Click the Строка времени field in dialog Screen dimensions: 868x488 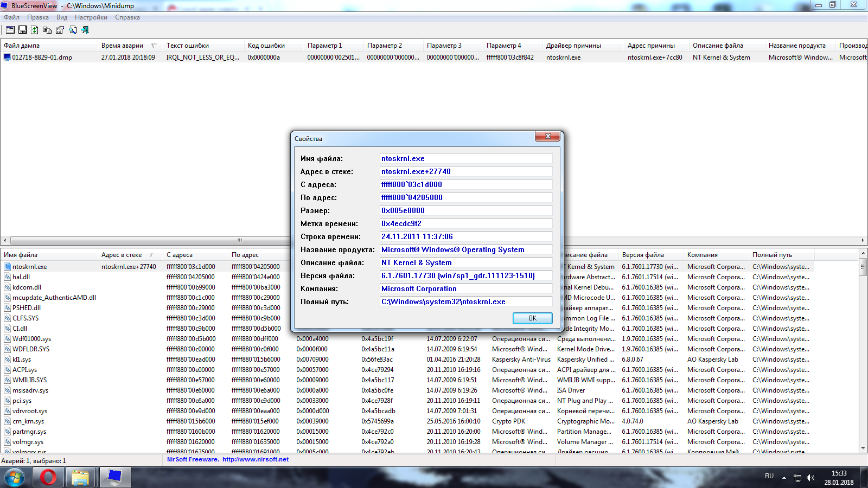coord(466,236)
